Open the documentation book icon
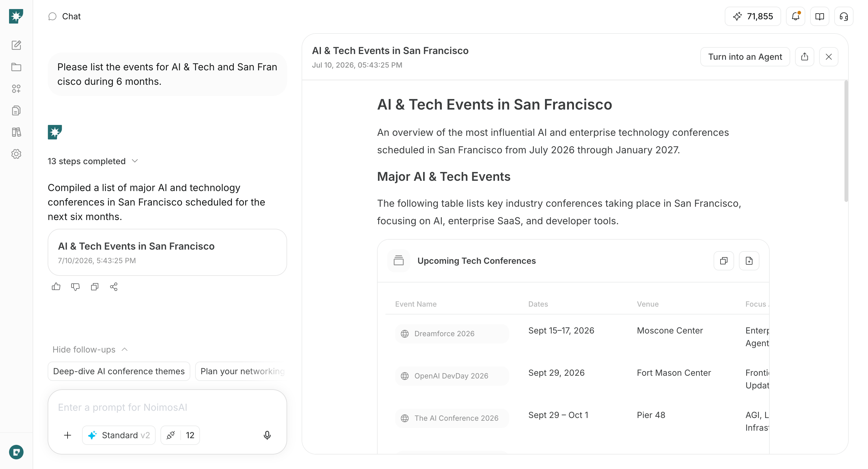 tap(819, 16)
